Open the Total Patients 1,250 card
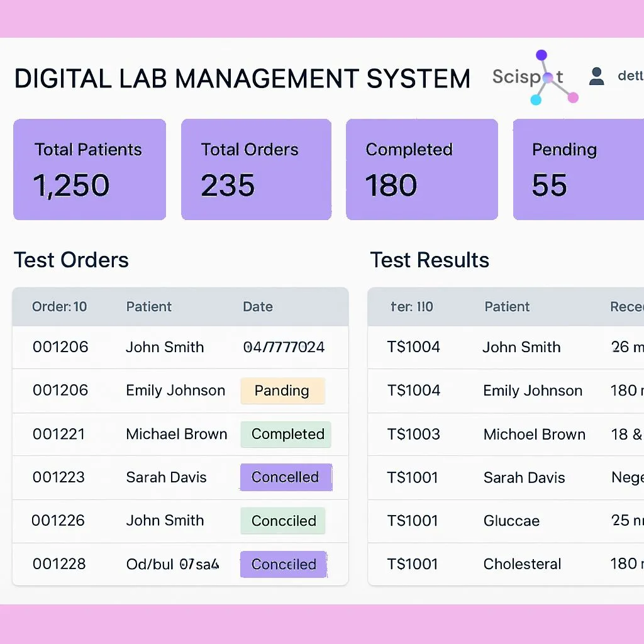The height and width of the screenshot is (644, 644). 89,170
